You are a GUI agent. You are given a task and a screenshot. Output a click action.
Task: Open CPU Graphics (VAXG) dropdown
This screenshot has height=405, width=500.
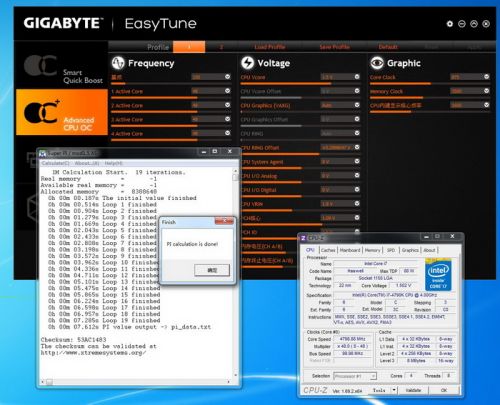(357, 105)
